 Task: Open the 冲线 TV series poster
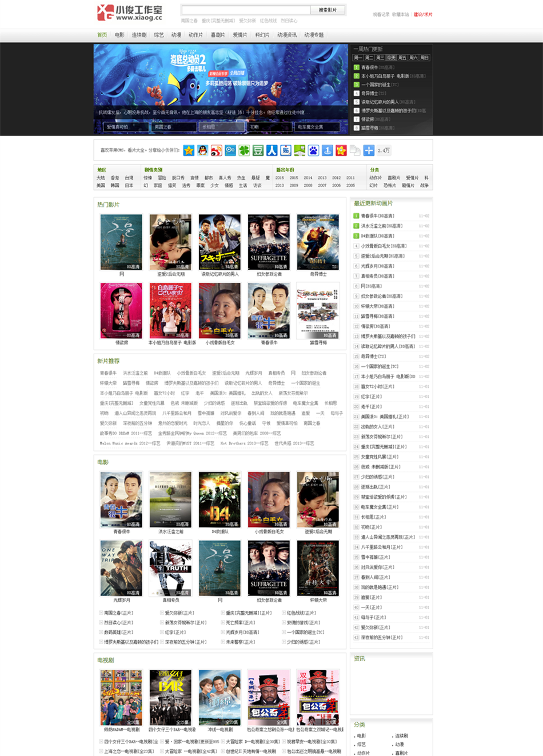[x=219, y=698]
